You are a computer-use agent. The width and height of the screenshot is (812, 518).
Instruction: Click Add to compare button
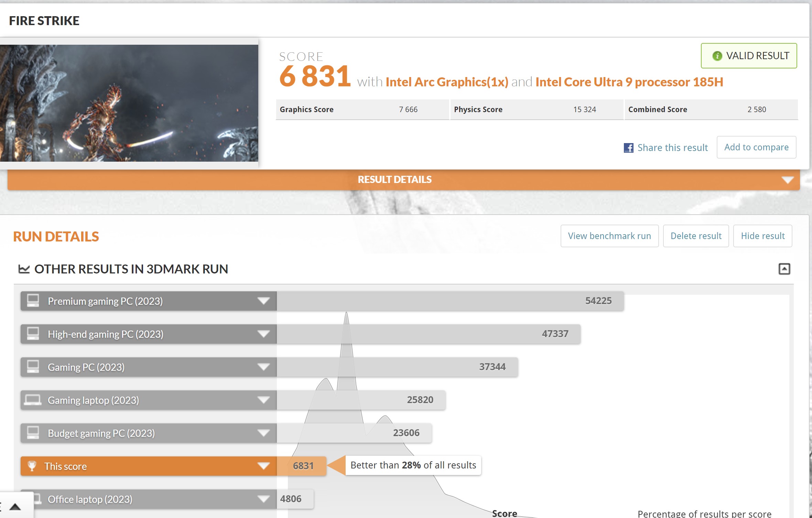(756, 147)
